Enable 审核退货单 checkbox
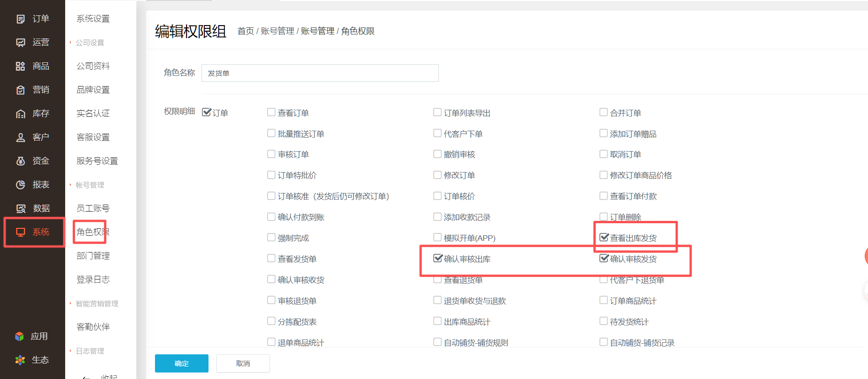Image resolution: width=868 pixels, height=379 pixels. tap(271, 300)
